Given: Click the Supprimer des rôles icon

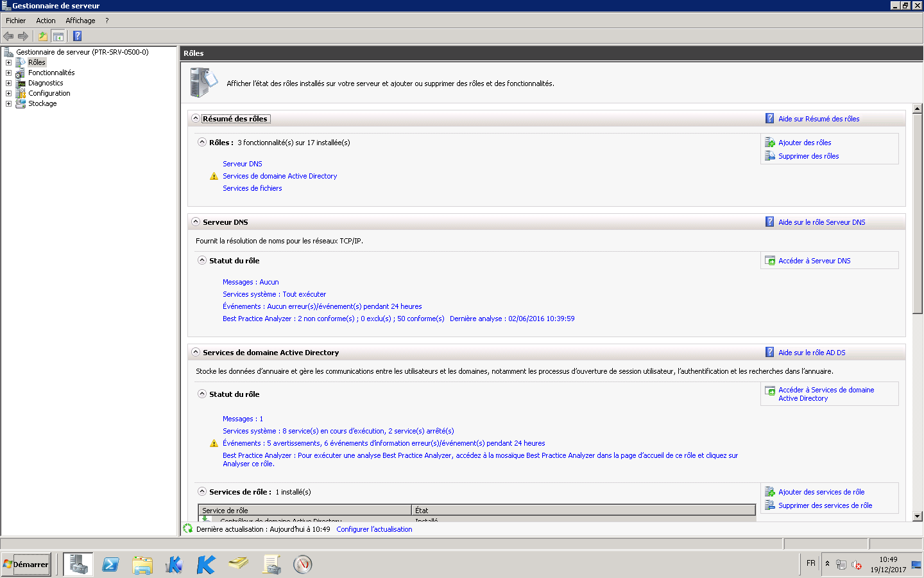Looking at the screenshot, I should tap(770, 156).
